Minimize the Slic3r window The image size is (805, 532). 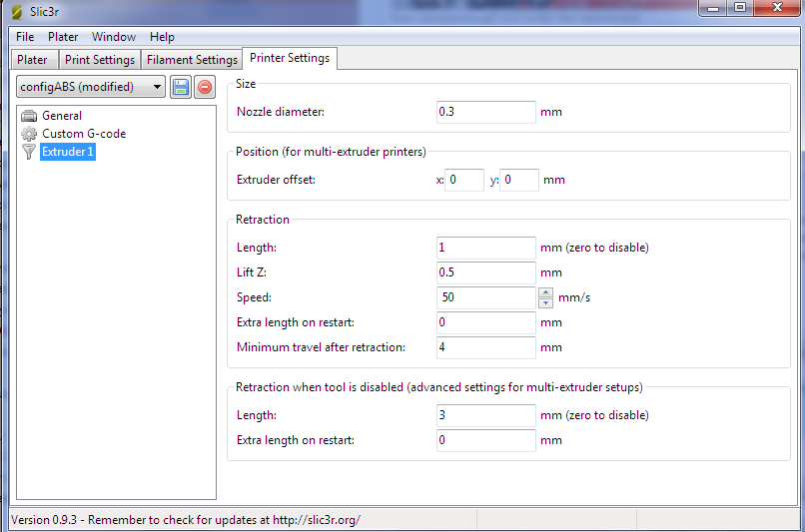click(713, 8)
